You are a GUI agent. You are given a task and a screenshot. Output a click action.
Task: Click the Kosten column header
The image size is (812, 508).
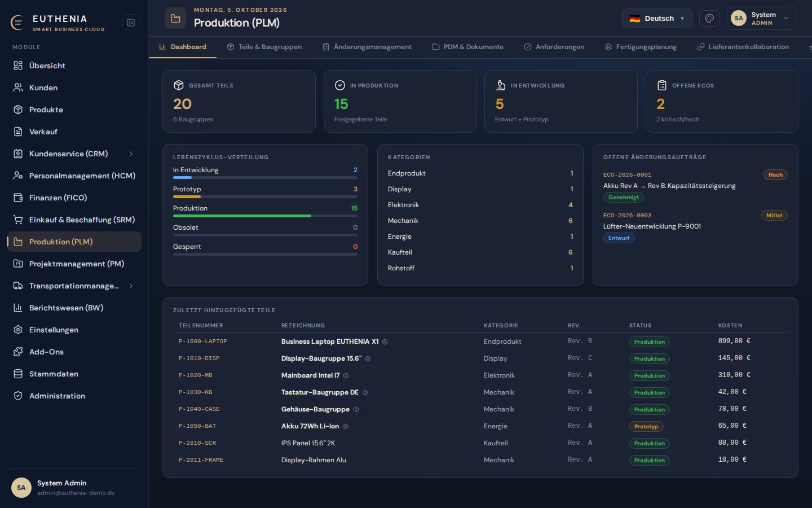[730, 326]
